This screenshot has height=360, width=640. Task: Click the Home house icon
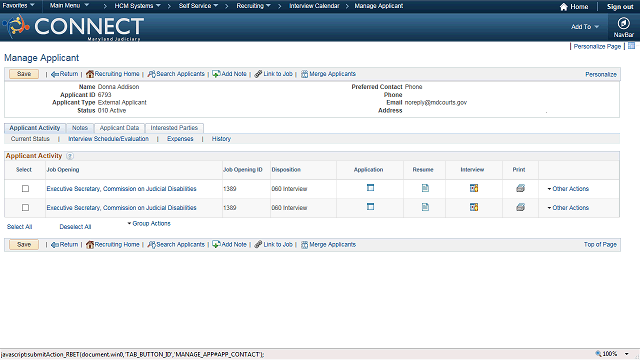point(564,7)
